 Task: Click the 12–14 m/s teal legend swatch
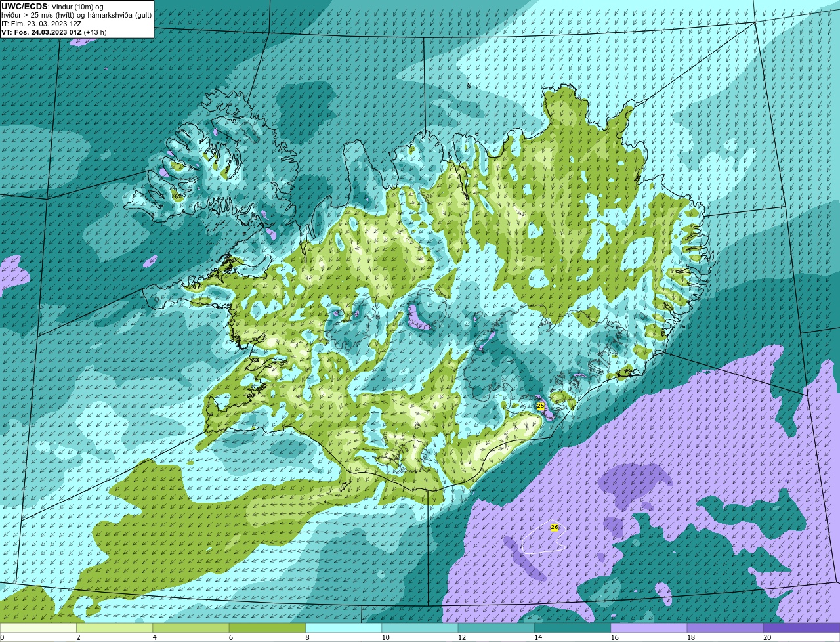coord(496,628)
